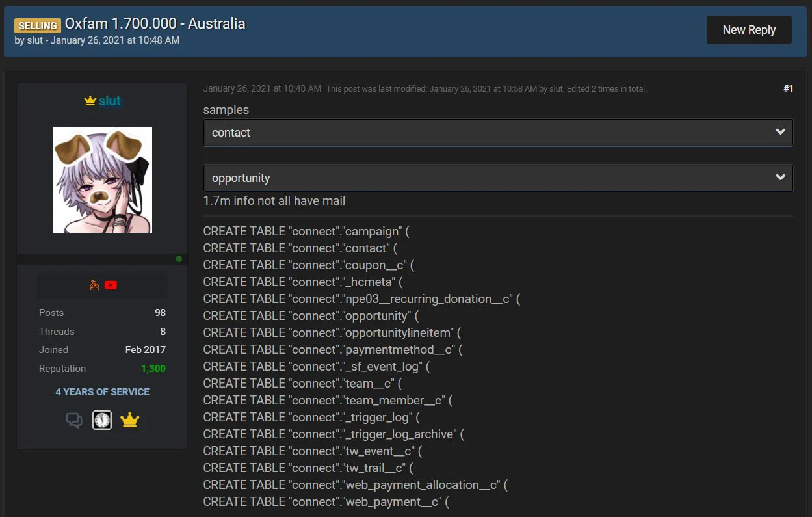Click the green online status dot
Viewport: 812px width, 517px height.
pos(179,259)
